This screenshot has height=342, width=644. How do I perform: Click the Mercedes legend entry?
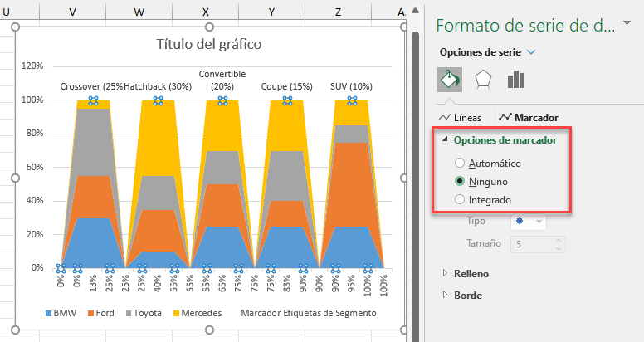198,313
